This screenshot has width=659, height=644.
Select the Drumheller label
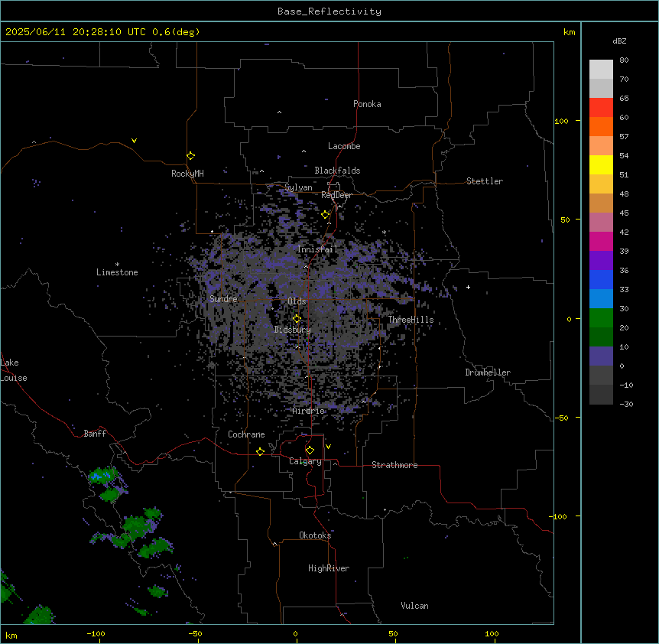click(488, 372)
